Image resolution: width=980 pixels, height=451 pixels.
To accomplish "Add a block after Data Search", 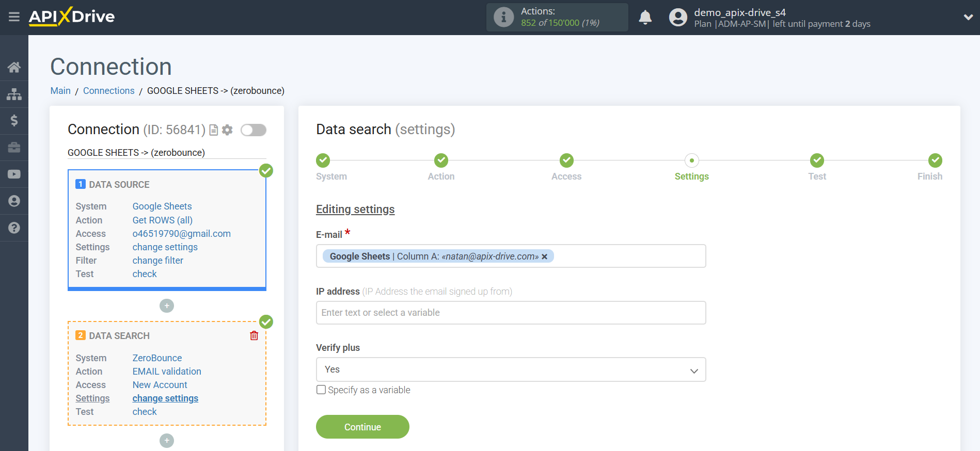I will [167, 441].
